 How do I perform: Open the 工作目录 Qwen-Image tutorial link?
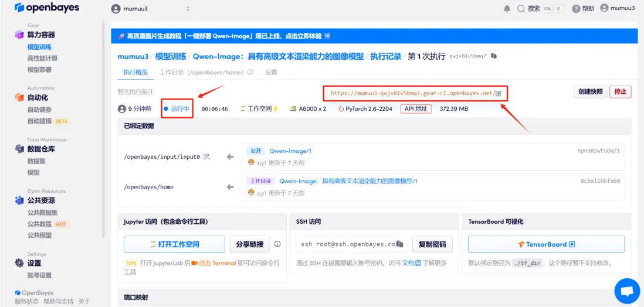[x=349, y=180]
